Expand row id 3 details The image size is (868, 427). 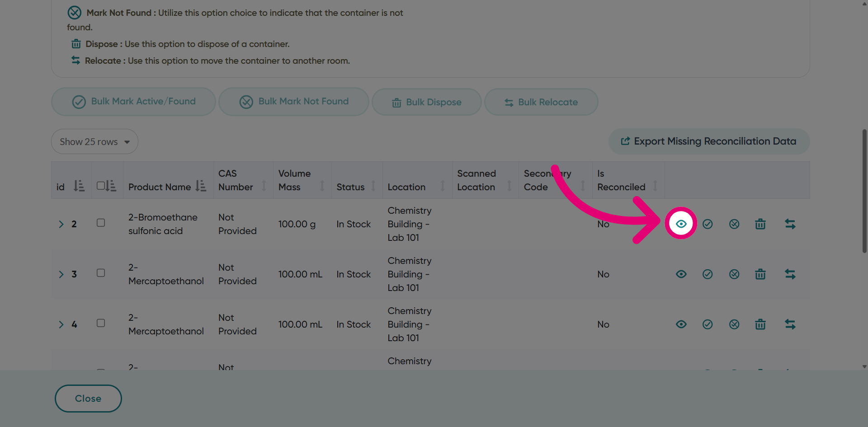[x=61, y=274]
